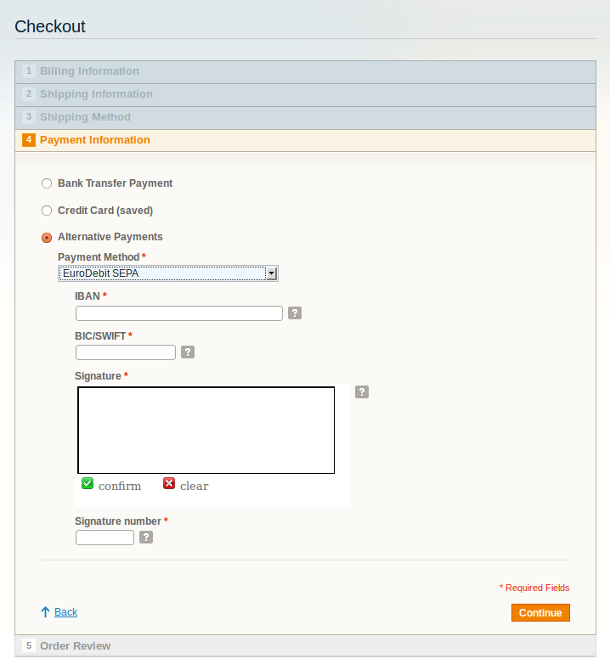Click the blue Back arrow icon
Screen dimensions: 610x670
tap(45, 612)
